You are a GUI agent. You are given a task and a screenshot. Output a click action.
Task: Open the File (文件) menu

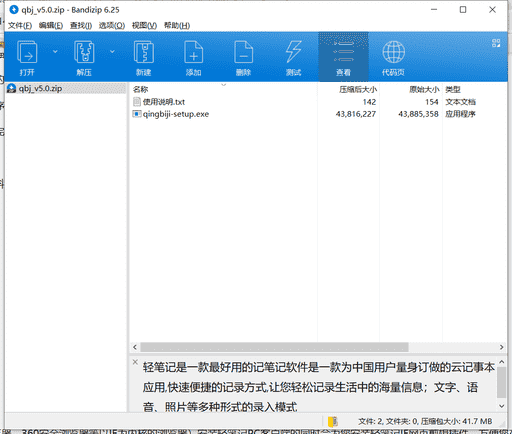(20, 26)
